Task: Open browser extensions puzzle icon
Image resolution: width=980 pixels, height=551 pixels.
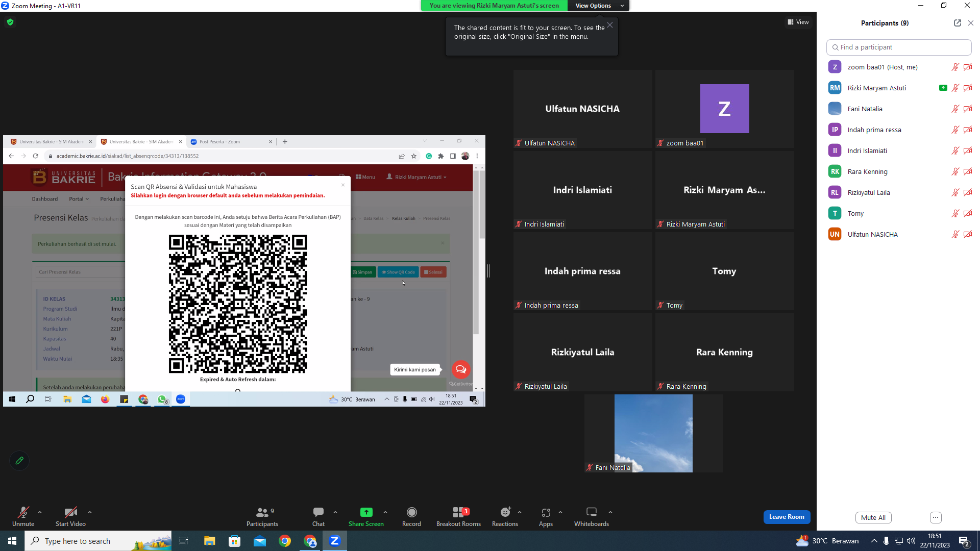Action: point(441,156)
